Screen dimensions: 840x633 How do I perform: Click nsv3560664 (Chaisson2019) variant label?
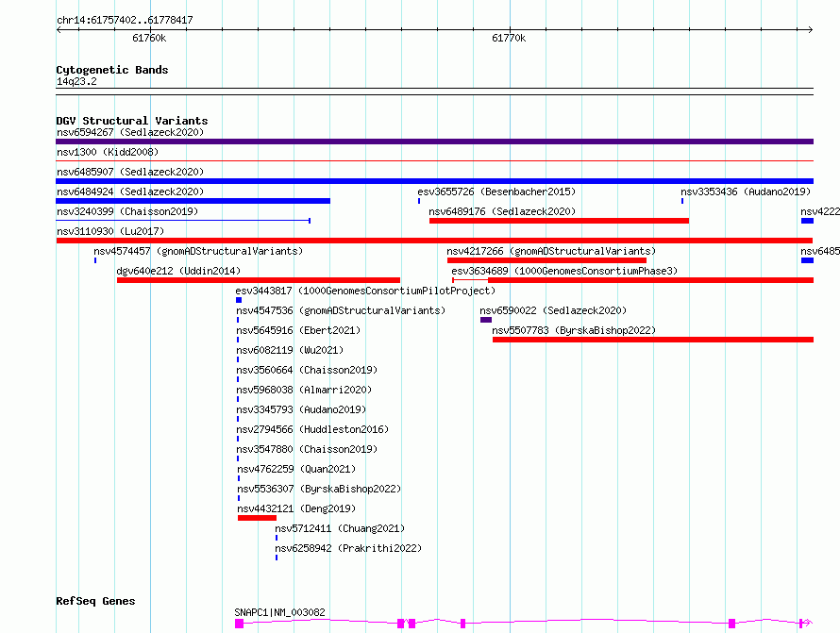click(307, 370)
